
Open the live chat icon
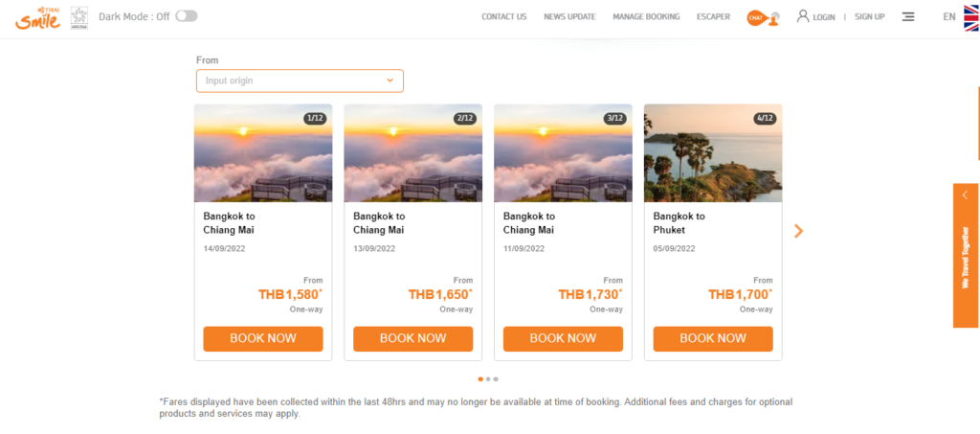(x=763, y=16)
